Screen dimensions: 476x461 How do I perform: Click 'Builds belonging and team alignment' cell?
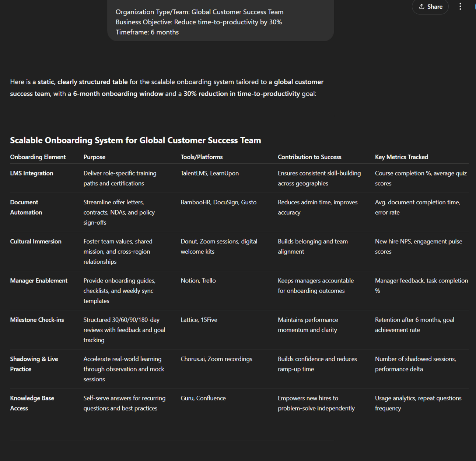point(313,246)
